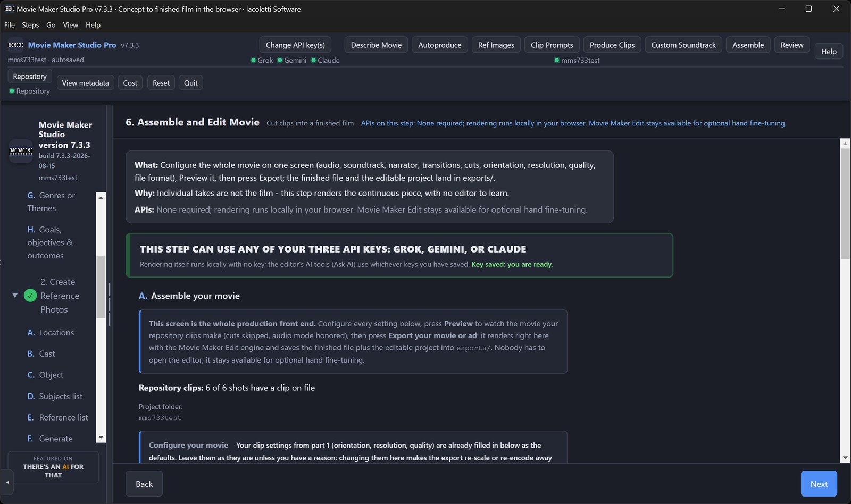Click the 'Repository clips:' status line
Image resolution: width=851 pixels, height=504 pixels.
227,388
